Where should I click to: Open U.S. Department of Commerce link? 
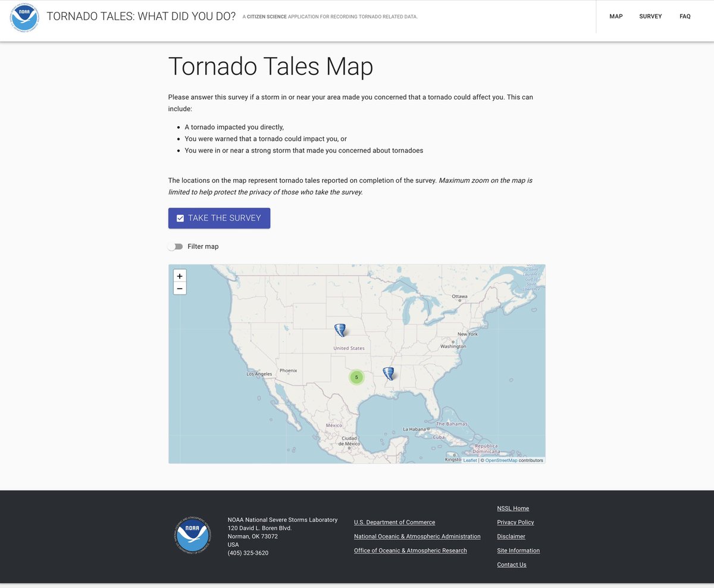pos(394,523)
